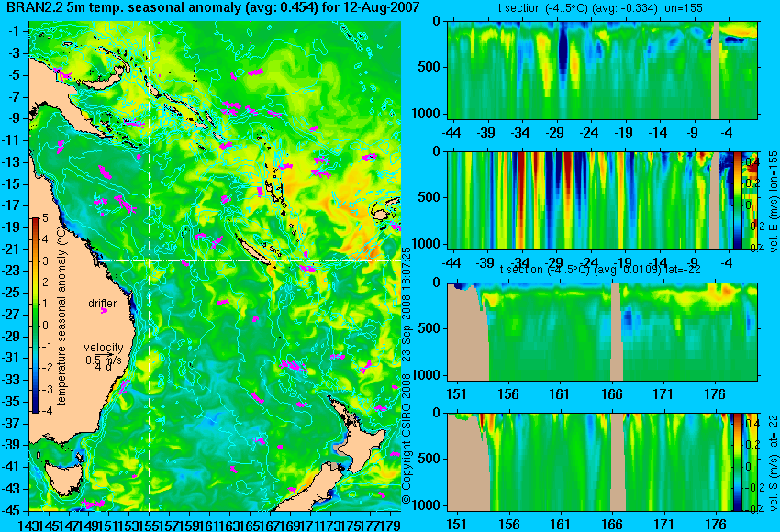Click the '161' tick under lat=-22 temperature section
The width and height of the screenshot is (780, 532).
[x=559, y=394]
